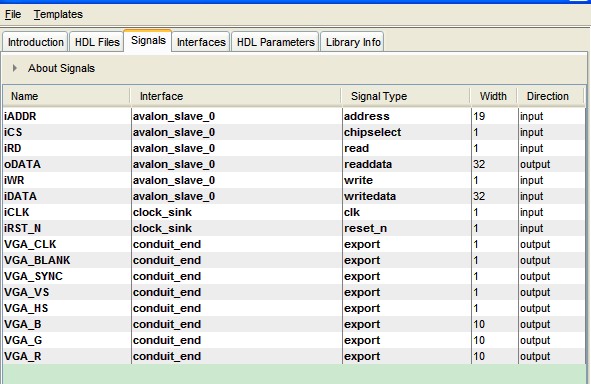591x384 pixels.
Task: Sort by the Width column header
Action: click(x=494, y=96)
